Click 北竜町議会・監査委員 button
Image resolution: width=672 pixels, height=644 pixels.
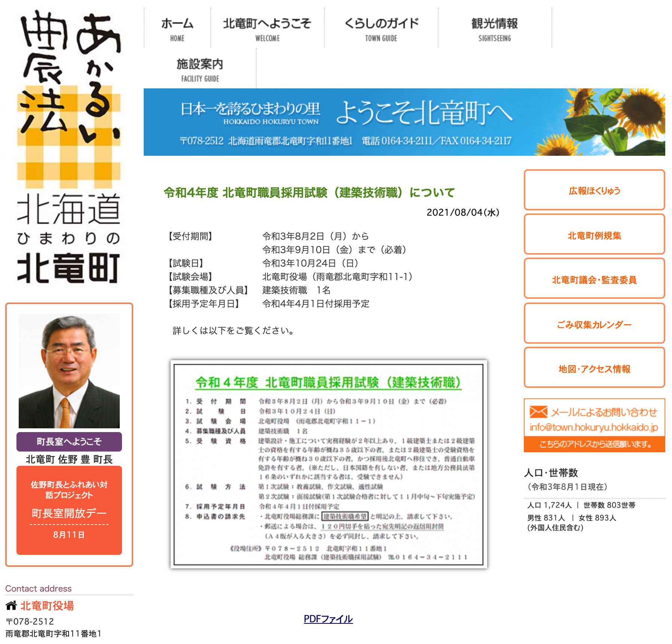[594, 279]
